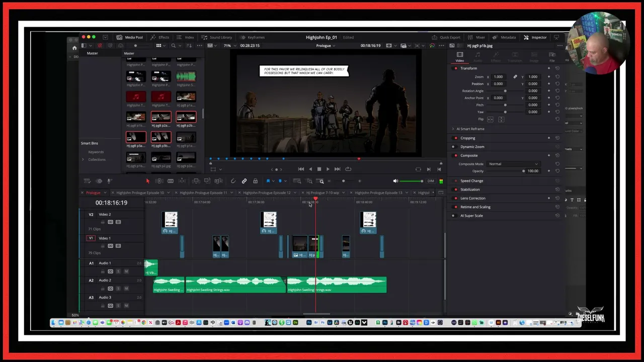Select the Trim Edit Mode tool
644x362 pixels.
pos(159,181)
